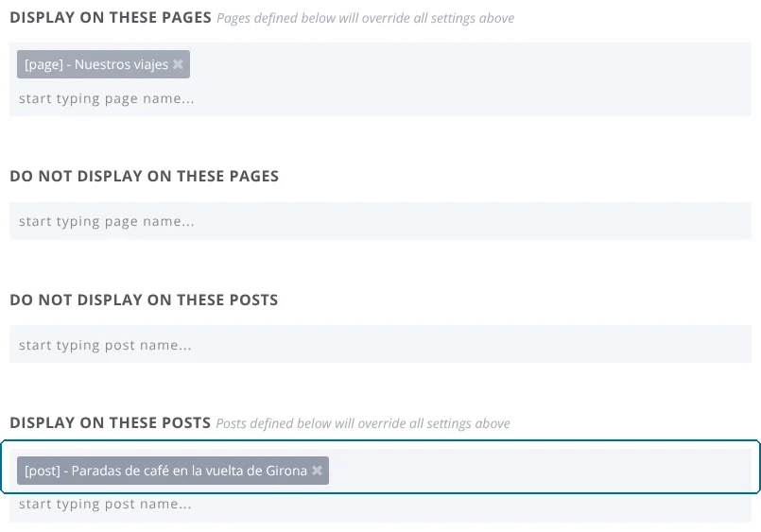Screen dimensions: 761x532
Task: Click the 'DO NOT DISPLAY ON THESE POSTS' heading
Action: (144, 300)
